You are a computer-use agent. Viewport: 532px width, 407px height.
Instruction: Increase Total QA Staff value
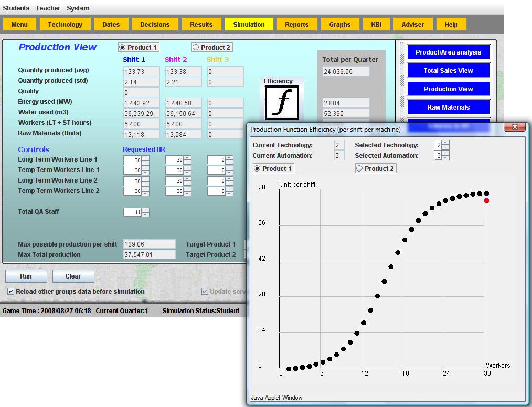coord(145,210)
